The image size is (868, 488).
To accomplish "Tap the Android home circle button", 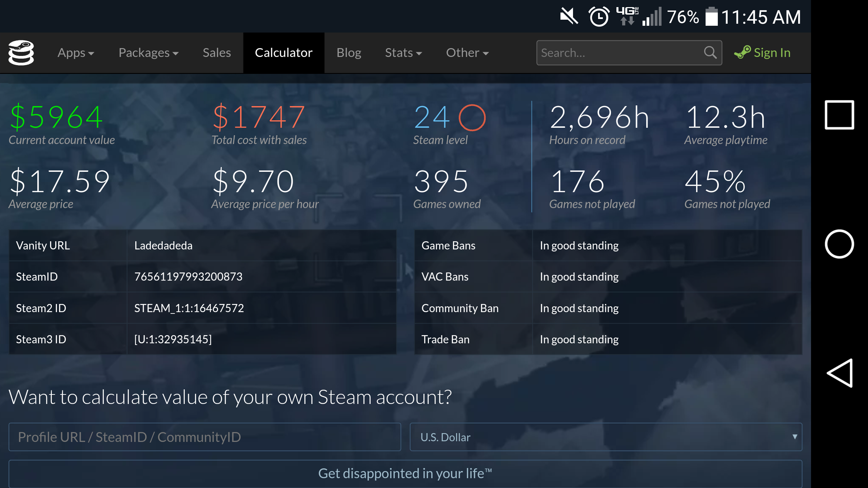I will (x=839, y=244).
